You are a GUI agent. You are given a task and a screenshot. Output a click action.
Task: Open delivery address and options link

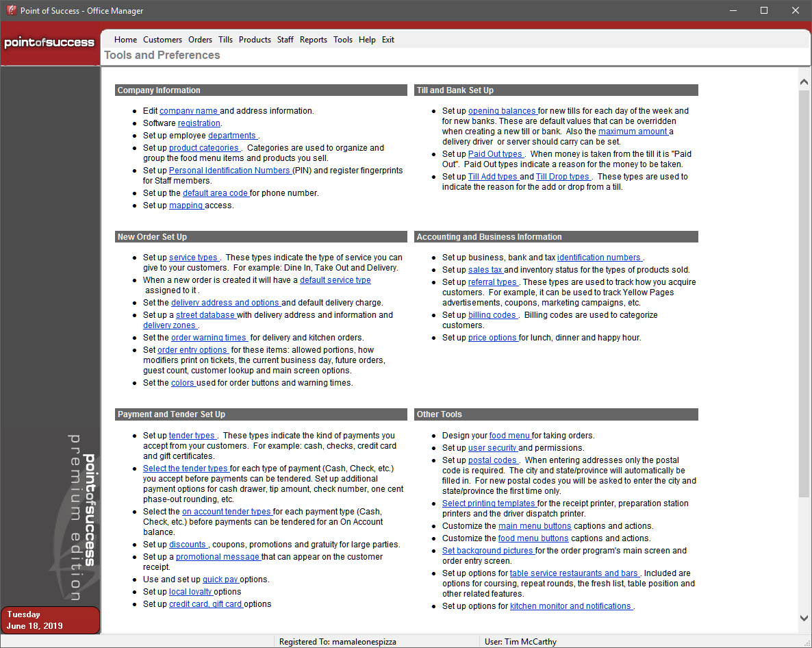225,303
